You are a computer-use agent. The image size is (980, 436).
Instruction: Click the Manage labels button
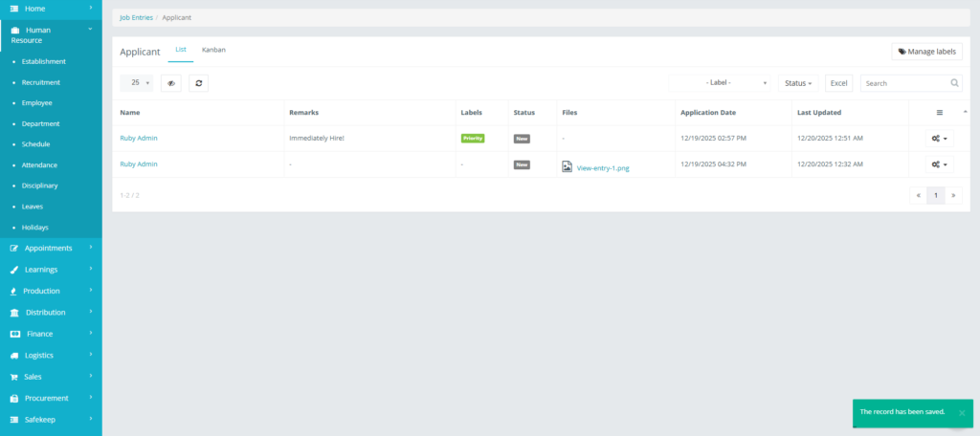pos(926,52)
